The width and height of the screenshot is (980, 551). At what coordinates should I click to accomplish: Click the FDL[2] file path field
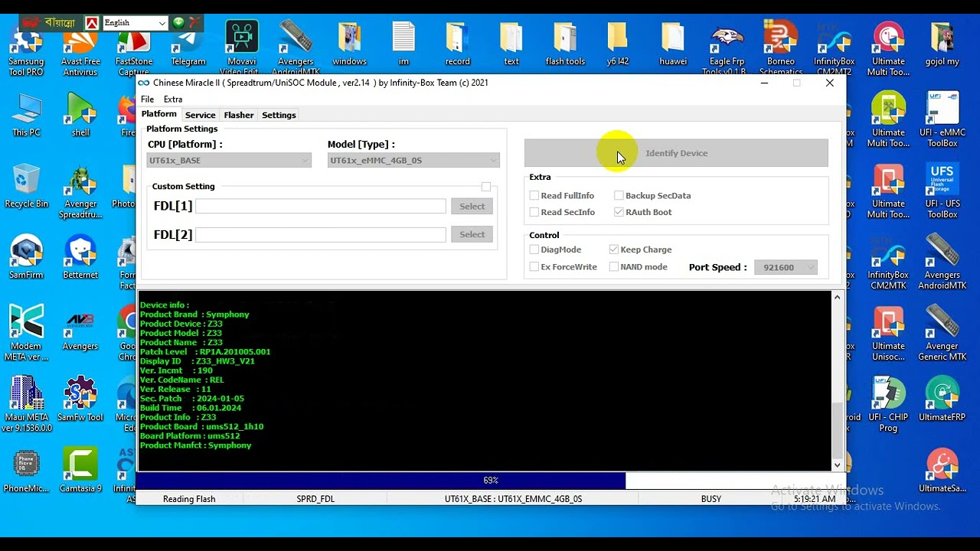(x=321, y=235)
